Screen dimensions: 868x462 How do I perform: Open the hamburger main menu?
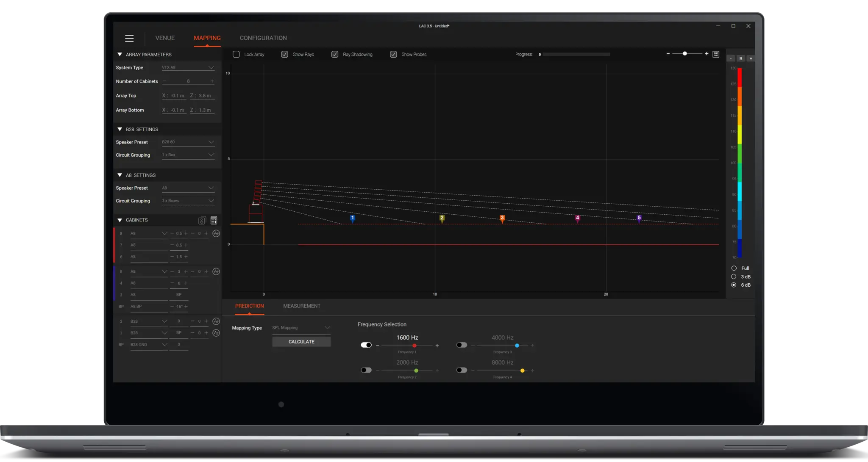pyautogui.click(x=129, y=39)
